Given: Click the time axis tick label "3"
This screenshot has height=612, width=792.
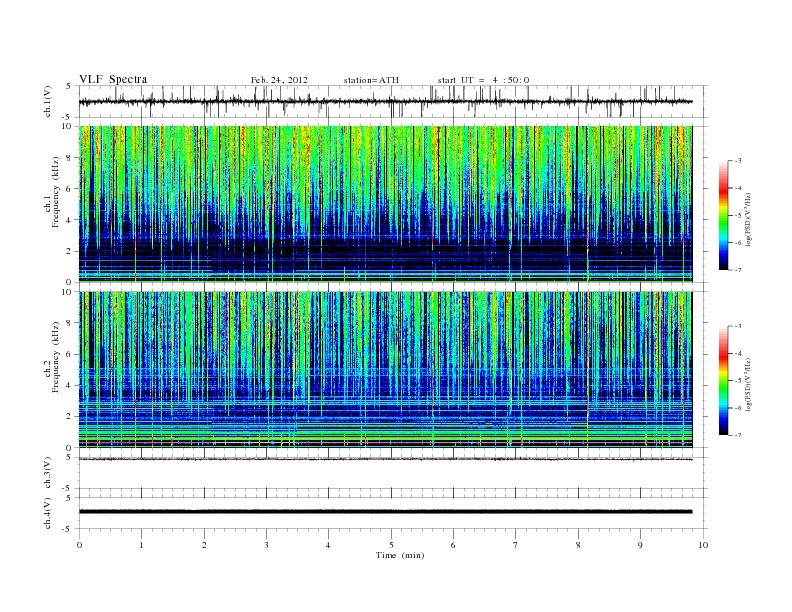Looking at the screenshot, I should (x=266, y=545).
